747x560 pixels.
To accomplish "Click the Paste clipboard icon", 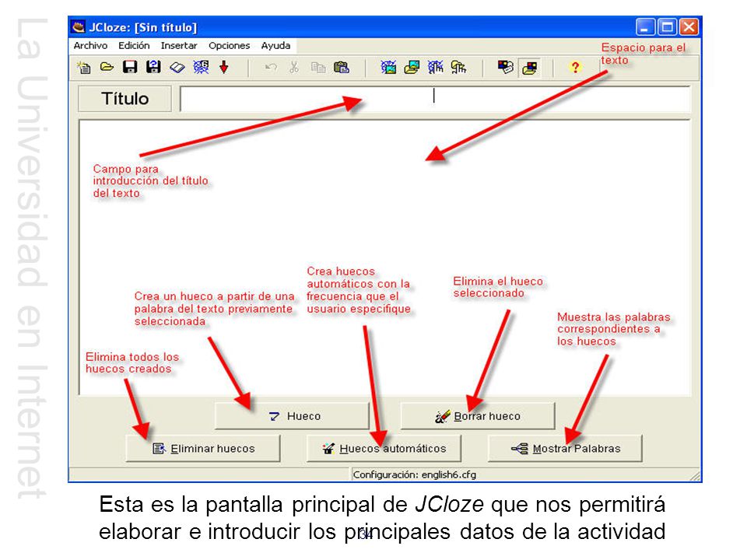I will pos(341,67).
